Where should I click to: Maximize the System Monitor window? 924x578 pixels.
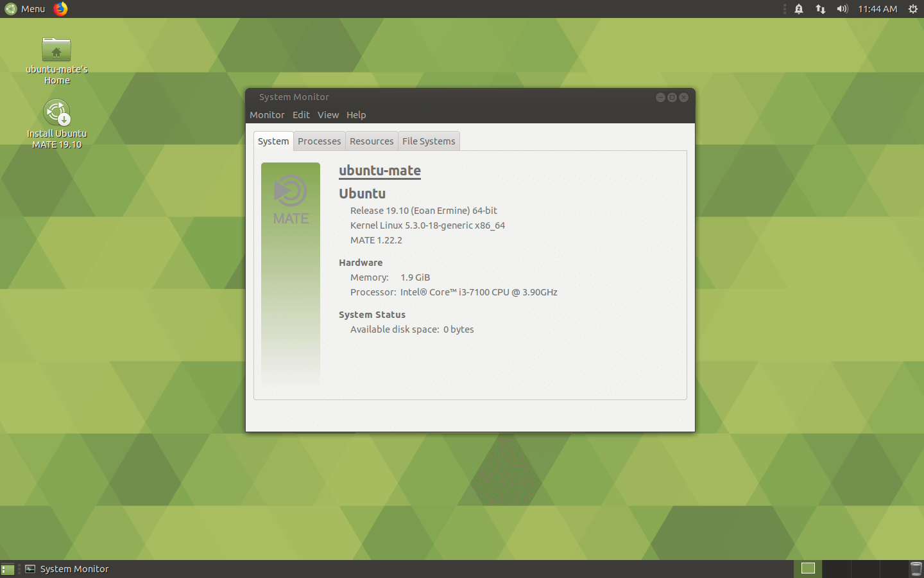click(672, 98)
